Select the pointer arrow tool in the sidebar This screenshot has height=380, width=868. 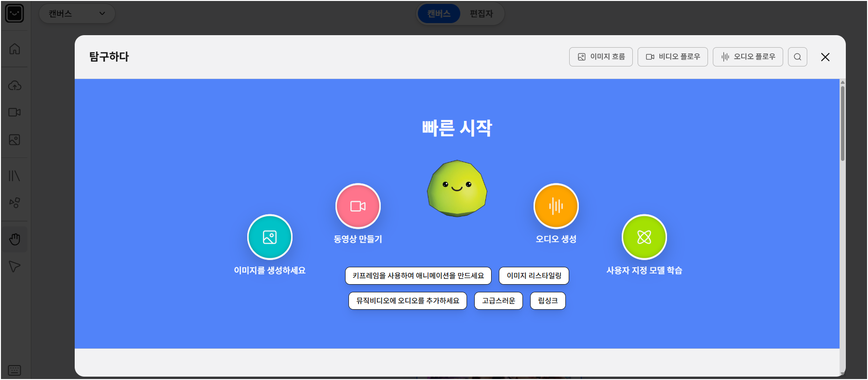click(14, 266)
